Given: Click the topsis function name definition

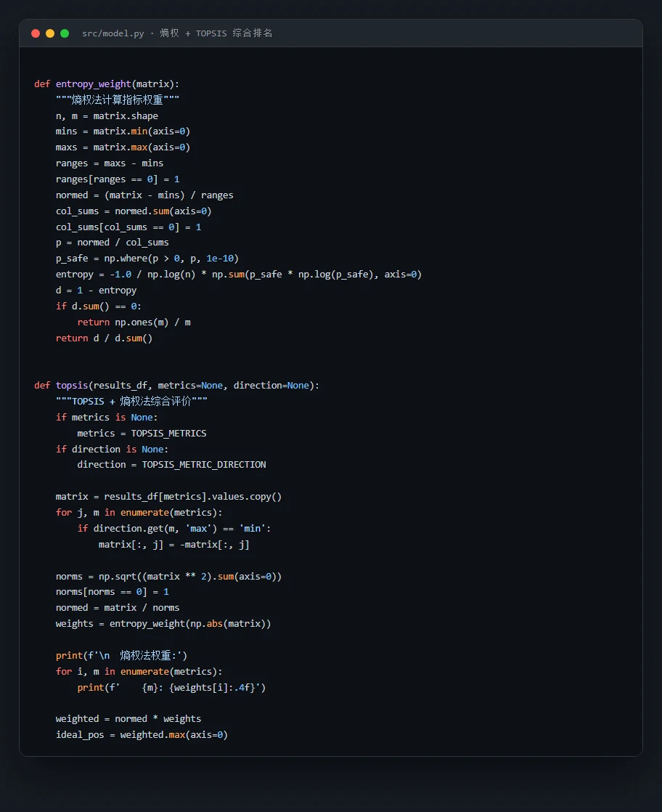Looking at the screenshot, I should 72,385.
